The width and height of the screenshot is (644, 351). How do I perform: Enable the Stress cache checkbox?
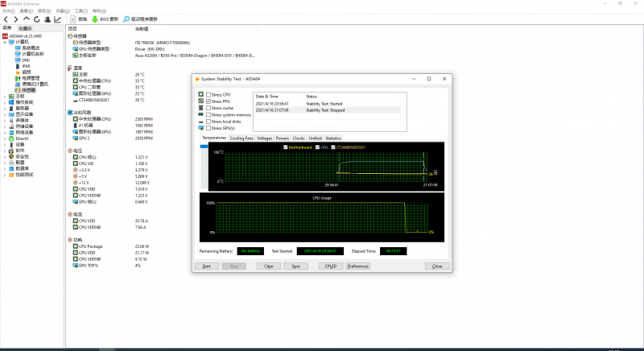[x=208, y=108]
